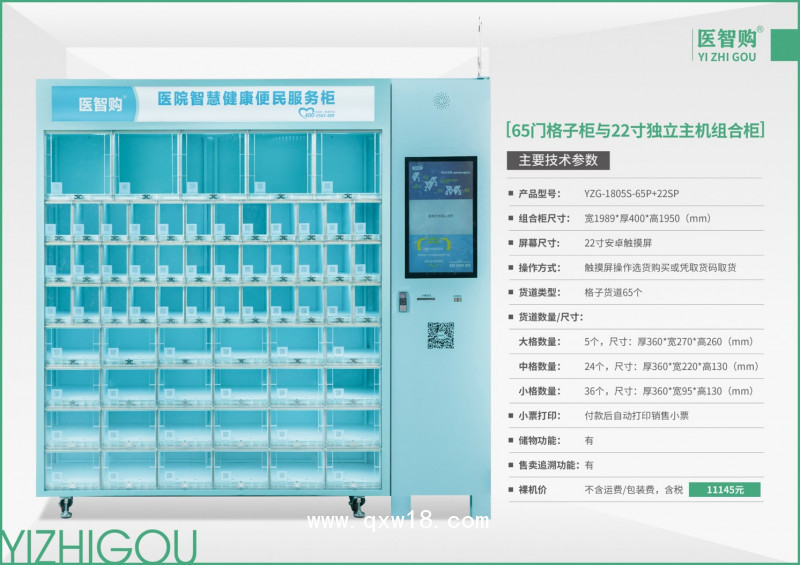Click the 货道数量/尺寸 label
Image resolution: width=800 pixels, height=565 pixels.
tap(551, 317)
